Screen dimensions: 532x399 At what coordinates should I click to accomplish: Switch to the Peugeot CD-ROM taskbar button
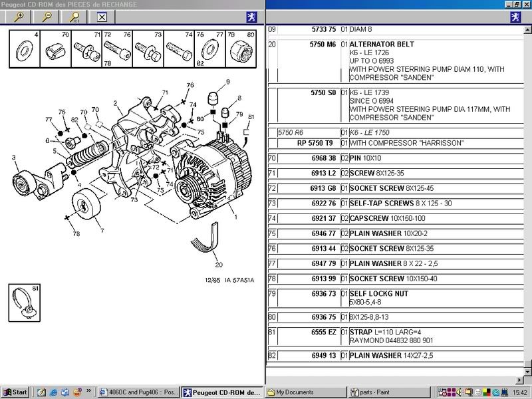point(222,392)
